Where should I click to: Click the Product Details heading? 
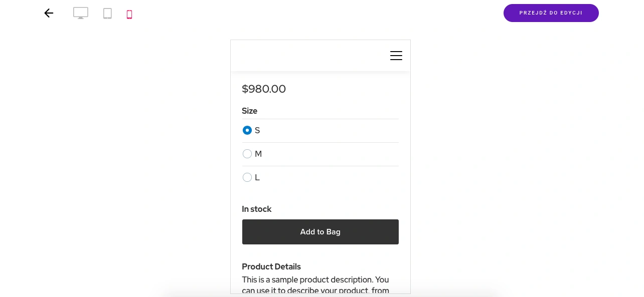coord(271,266)
